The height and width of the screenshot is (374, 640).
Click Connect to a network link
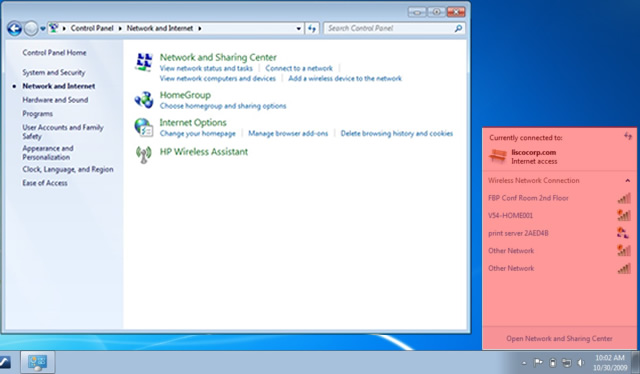pyautogui.click(x=299, y=68)
